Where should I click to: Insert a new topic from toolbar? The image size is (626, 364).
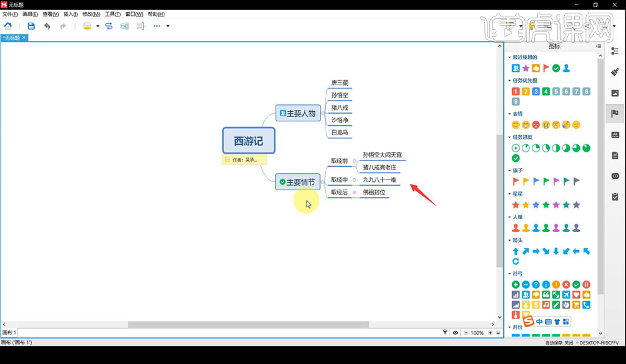(87, 26)
